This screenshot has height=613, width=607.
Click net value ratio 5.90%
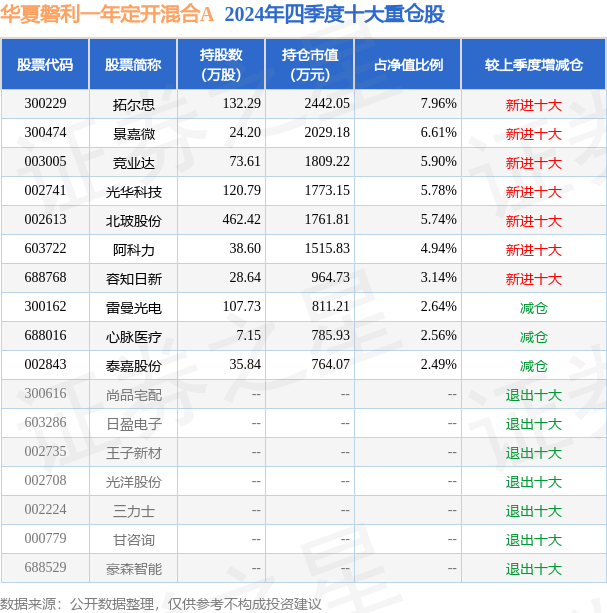[439, 161]
